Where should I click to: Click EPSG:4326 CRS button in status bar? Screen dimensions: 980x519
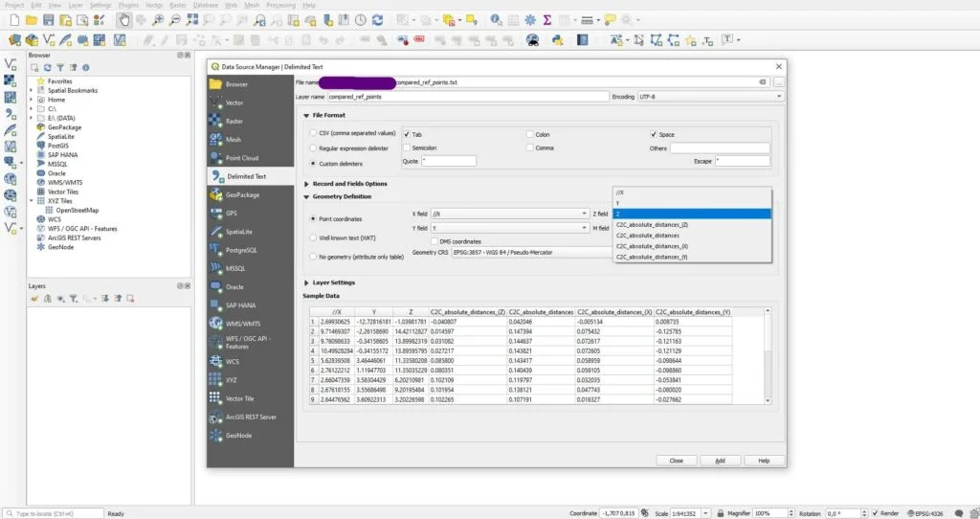tap(924, 513)
